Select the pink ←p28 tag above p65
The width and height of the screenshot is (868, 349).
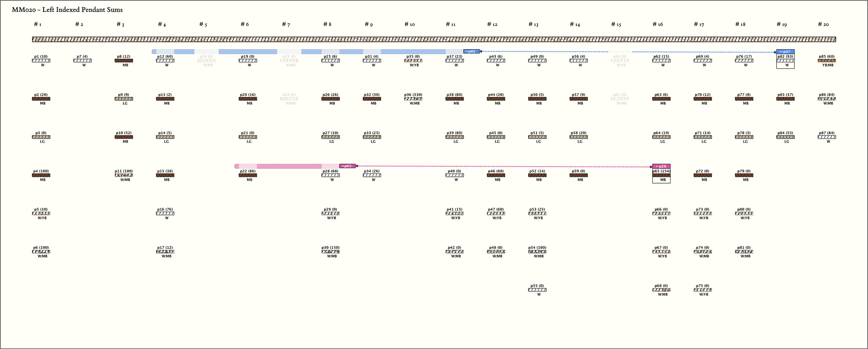(661, 166)
